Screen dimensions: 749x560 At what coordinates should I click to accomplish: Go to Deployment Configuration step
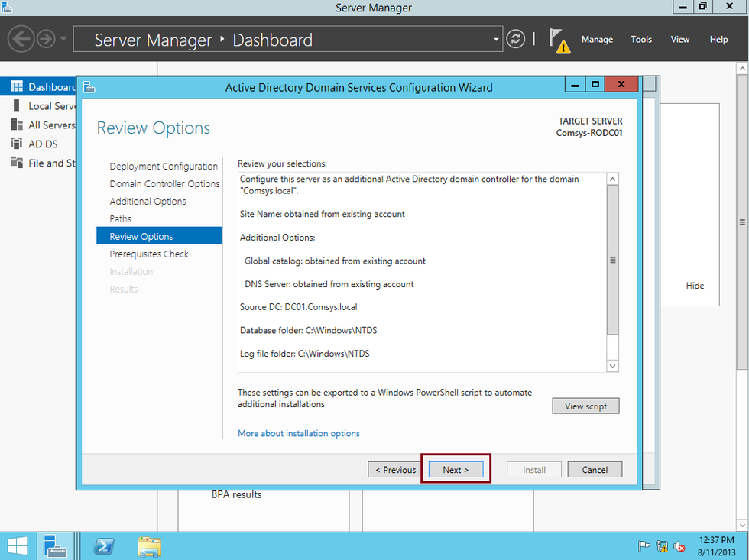164,166
